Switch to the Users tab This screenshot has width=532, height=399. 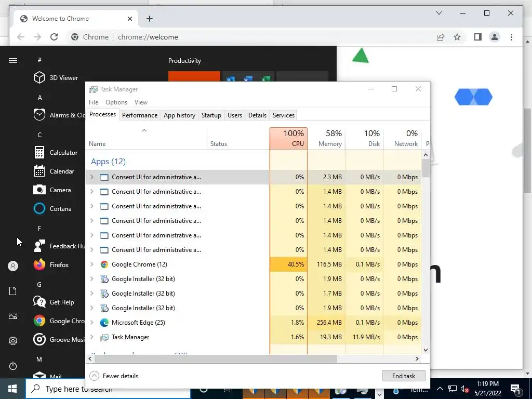coord(235,115)
